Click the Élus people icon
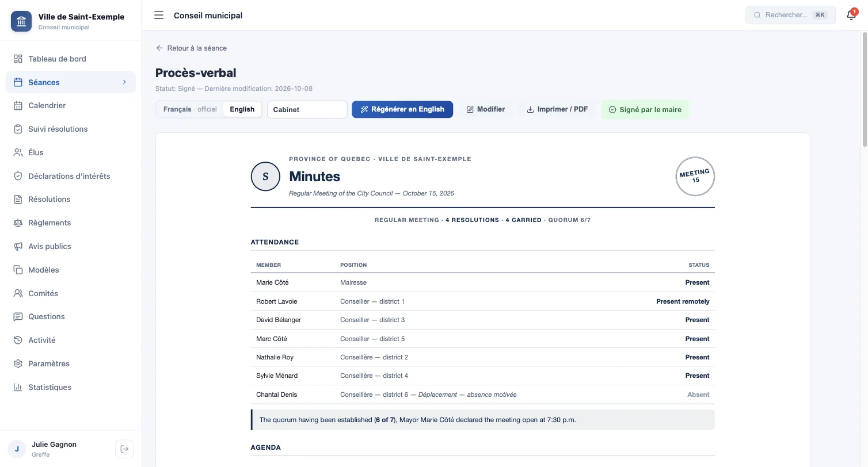Image resolution: width=868 pixels, height=467 pixels. pyautogui.click(x=18, y=152)
